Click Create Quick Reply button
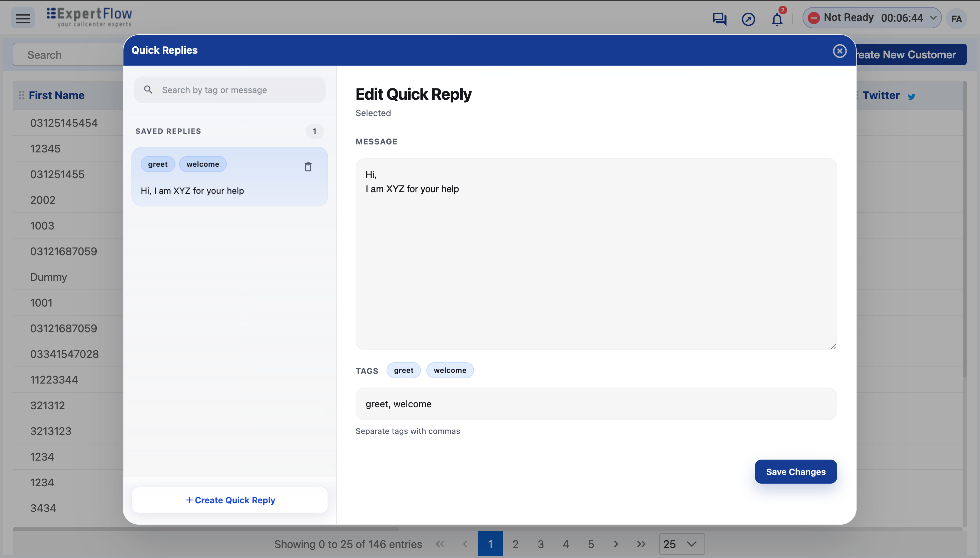Viewport: 980px width, 558px height. [230, 500]
